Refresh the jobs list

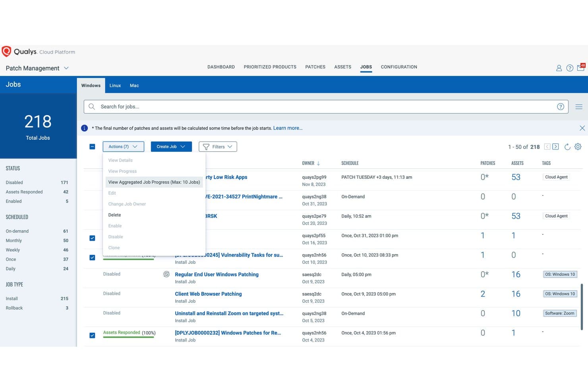click(x=567, y=147)
